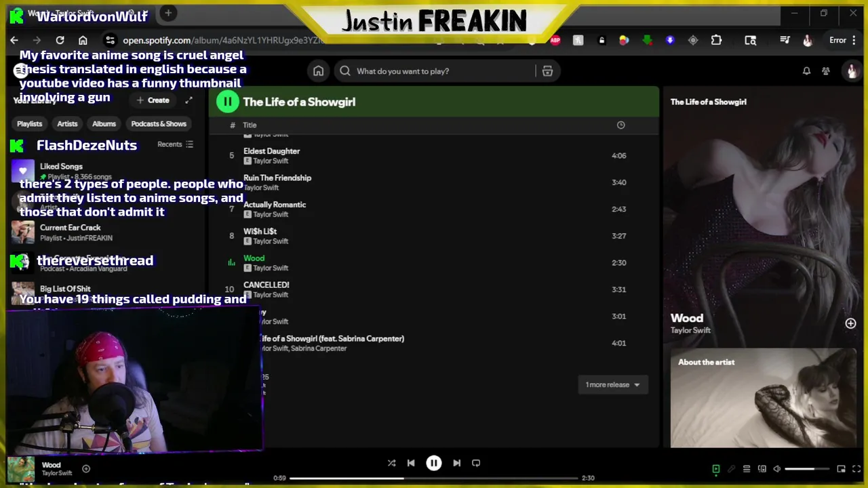Open Connect to a device
The height and width of the screenshot is (488, 868).
[x=762, y=468]
